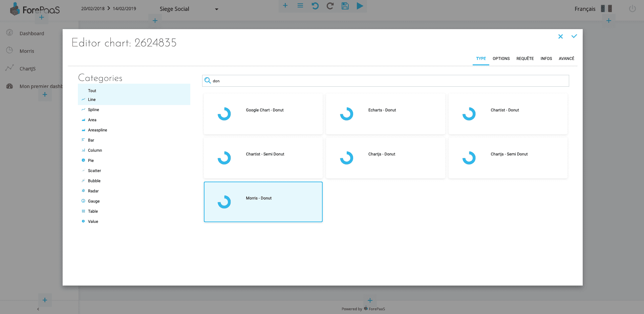This screenshot has height=314, width=644.
Task: Collapse the sidebar with the bottom chevron
Action: (38, 309)
